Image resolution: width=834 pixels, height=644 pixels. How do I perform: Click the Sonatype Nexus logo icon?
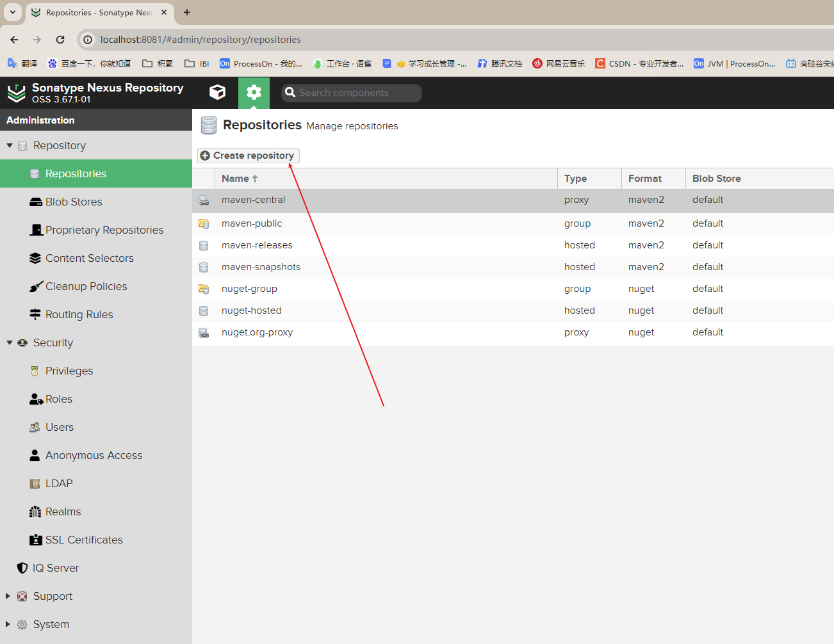click(x=16, y=93)
